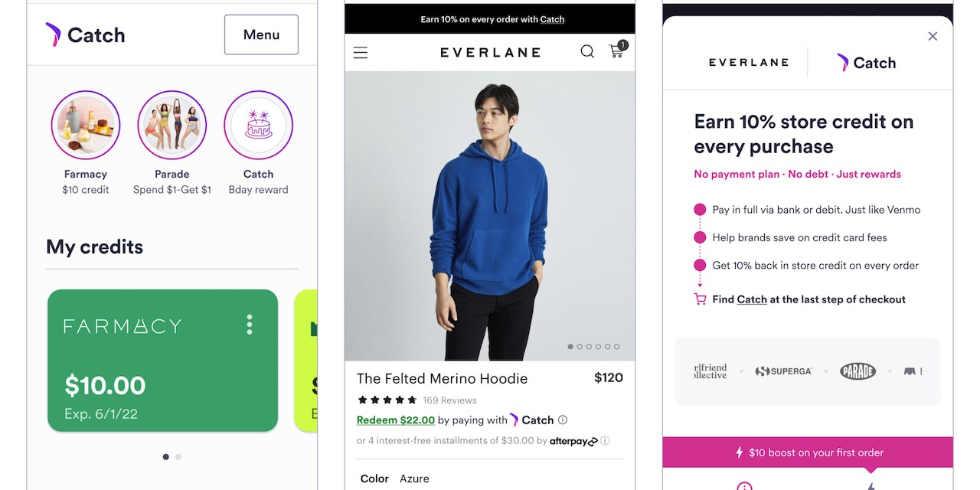980x490 pixels.
Task: Click the Redeem $22.00 link
Action: coord(396,420)
